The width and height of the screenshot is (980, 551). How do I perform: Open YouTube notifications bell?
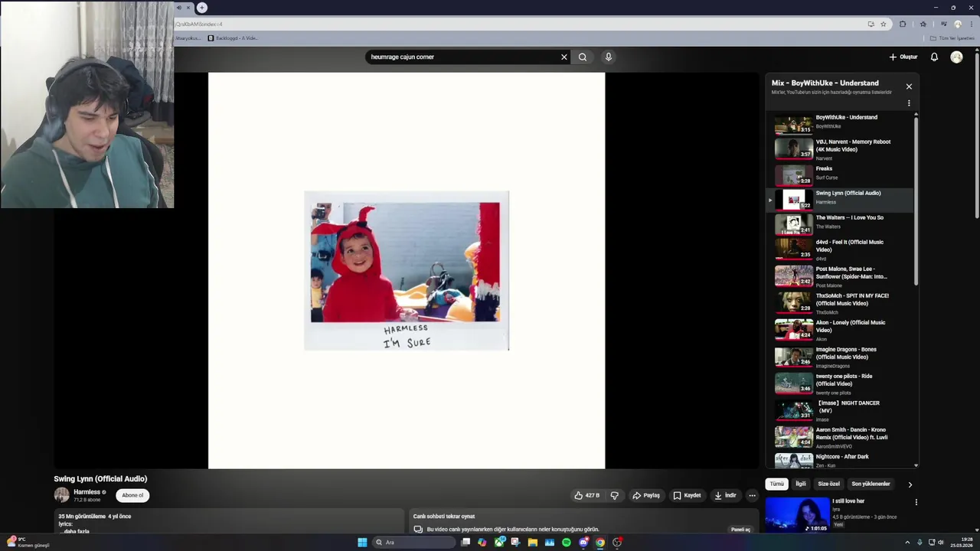[934, 57]
